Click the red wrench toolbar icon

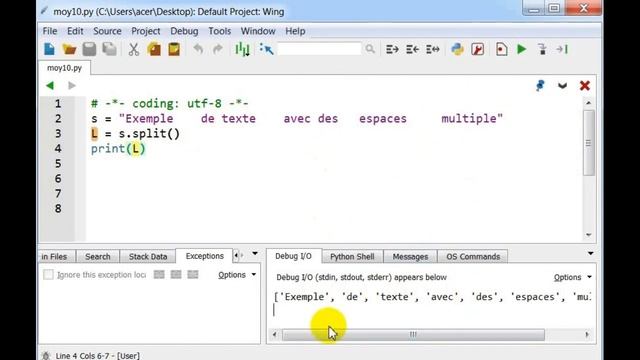[478, 49]
